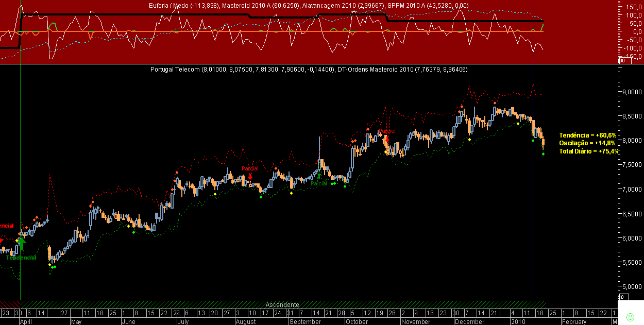
Task: Click the Total Diário = +75,4% label
Action: (589, 151)
